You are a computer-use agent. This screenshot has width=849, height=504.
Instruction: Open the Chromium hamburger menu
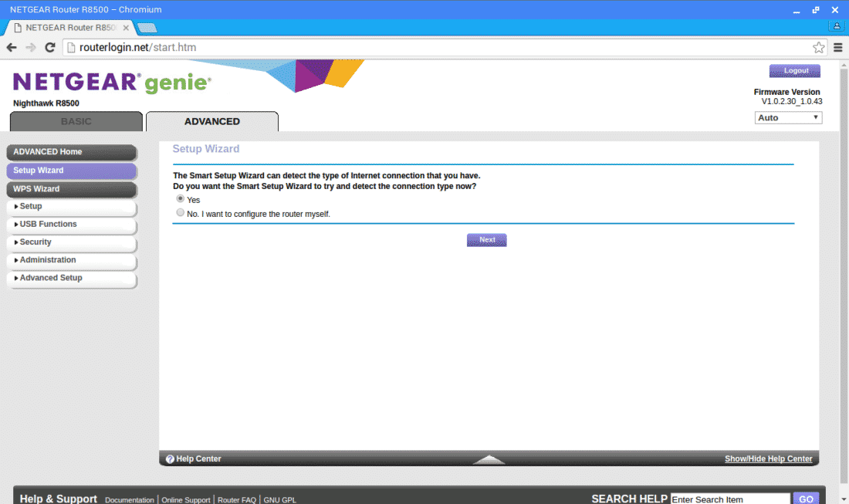(837, 48)
